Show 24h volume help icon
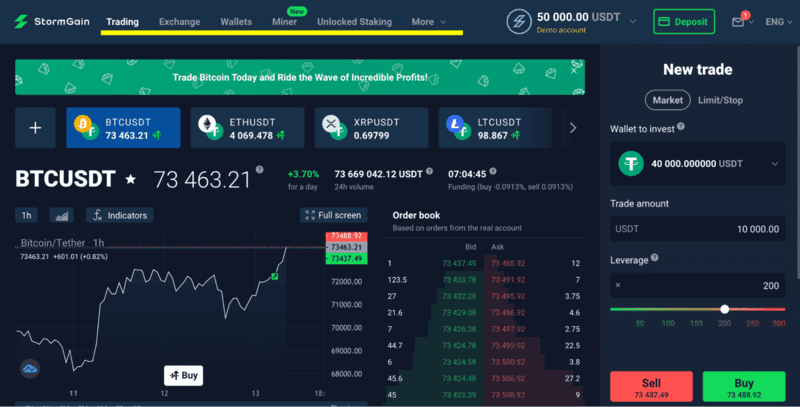Viewport: 800px width, 407px height. [x=430, y=171]
